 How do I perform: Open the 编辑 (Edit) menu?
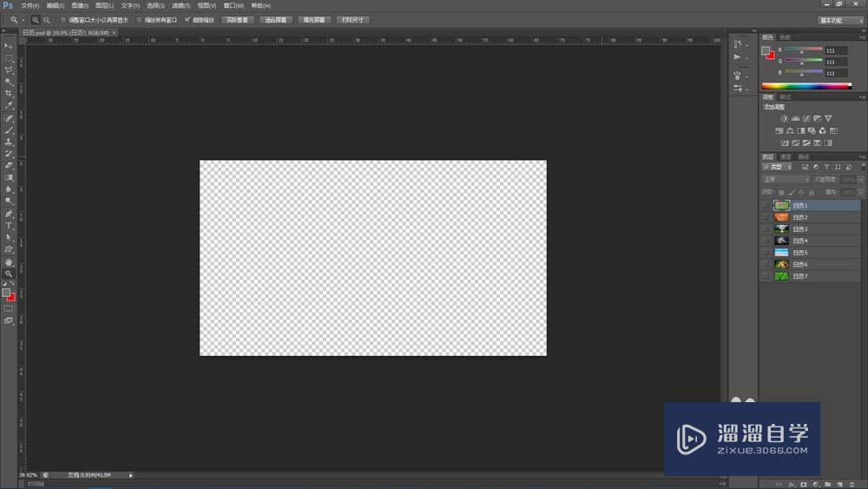coord(56,5)
